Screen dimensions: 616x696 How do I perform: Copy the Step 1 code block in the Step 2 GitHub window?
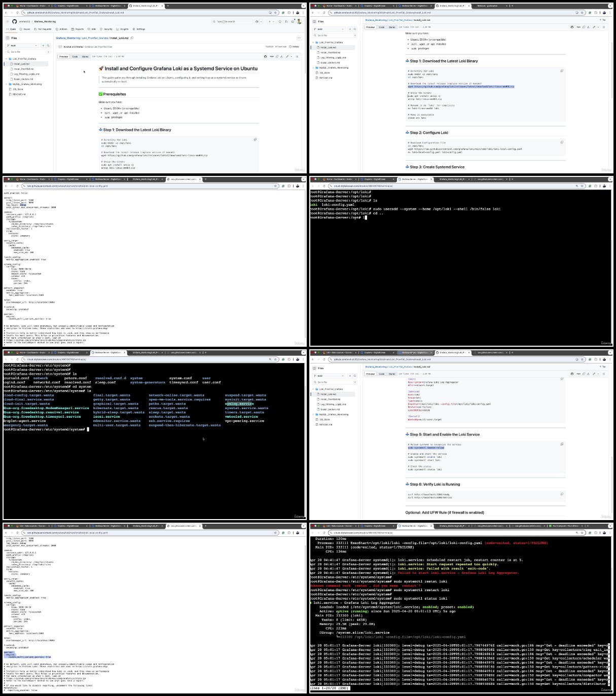[x=562, y=71]
